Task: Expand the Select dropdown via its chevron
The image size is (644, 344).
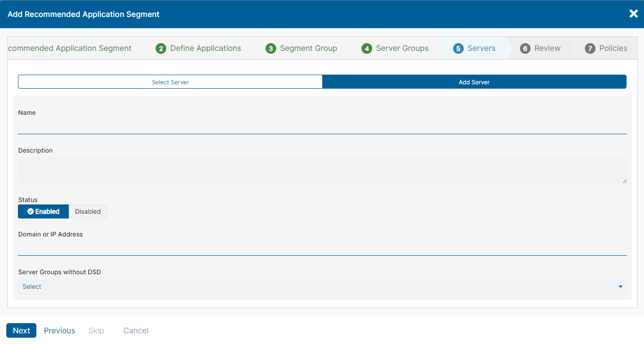Action: click(x=620, y=286)
